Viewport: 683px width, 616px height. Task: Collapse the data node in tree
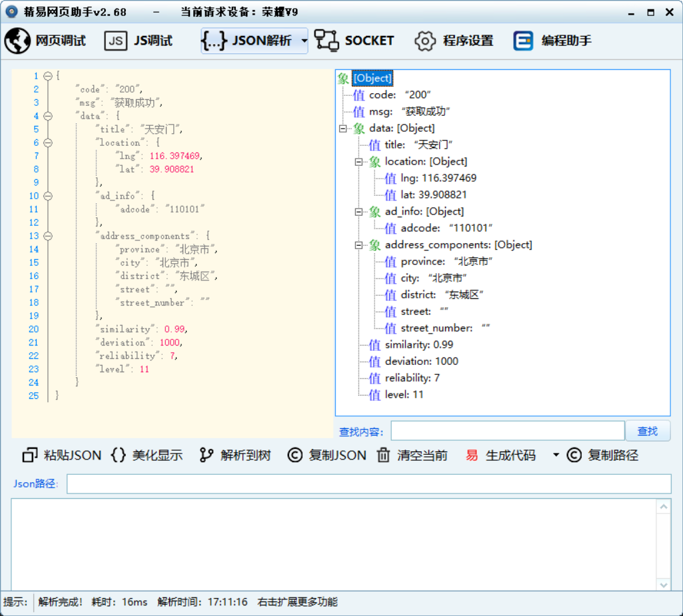tap(342, 129)
